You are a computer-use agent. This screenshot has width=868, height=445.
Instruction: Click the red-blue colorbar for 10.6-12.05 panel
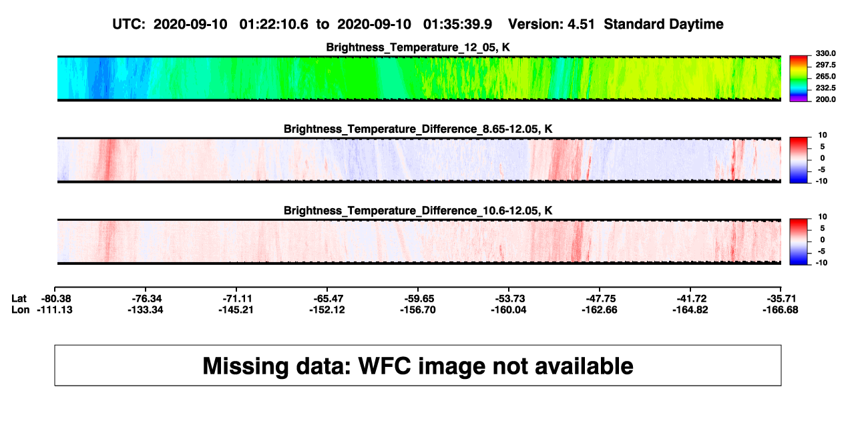(x=799, y=242)
